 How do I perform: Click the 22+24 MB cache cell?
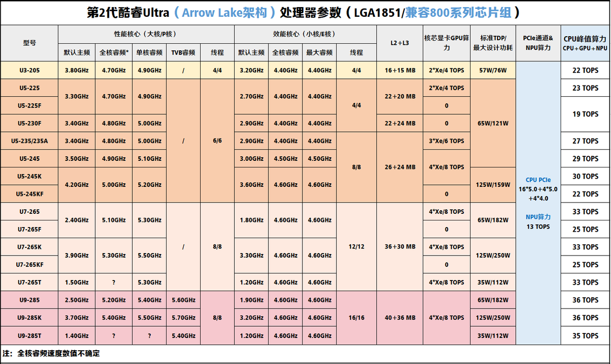pos(400,123)
